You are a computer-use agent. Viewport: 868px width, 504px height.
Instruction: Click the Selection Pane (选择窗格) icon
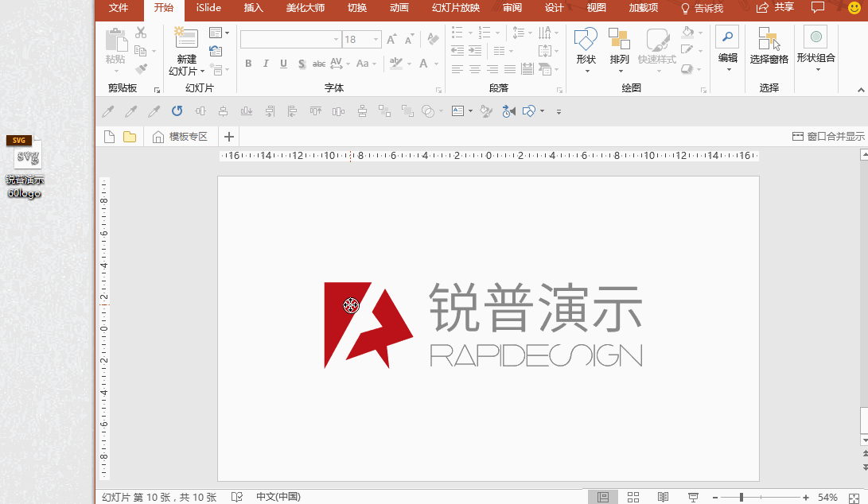[x=769, y=39]
